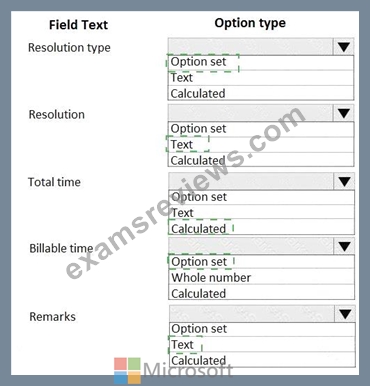Image resolution: width=370 pixels, height=386 pixels.
Task: Open the Total time dropdown arrow
Action: tap(344, 181)
